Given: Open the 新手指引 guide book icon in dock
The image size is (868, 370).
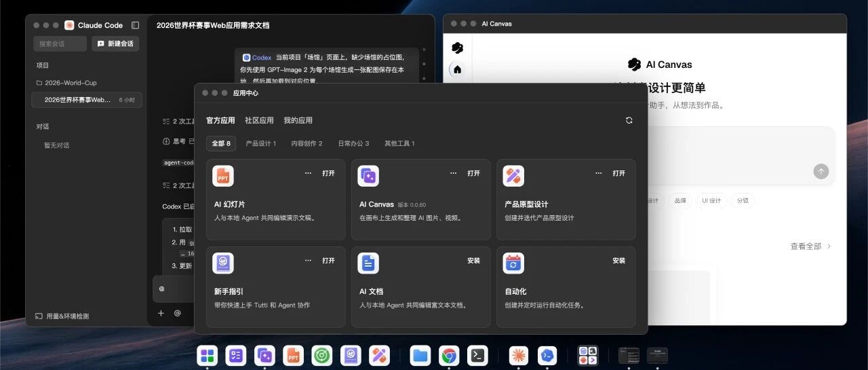Looking at the screenshot, I should click(x=351, y=355).
